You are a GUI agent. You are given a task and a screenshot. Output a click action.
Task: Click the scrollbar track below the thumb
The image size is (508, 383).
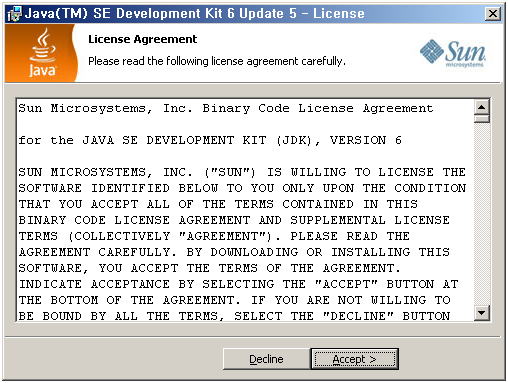(x=482, y=213)
